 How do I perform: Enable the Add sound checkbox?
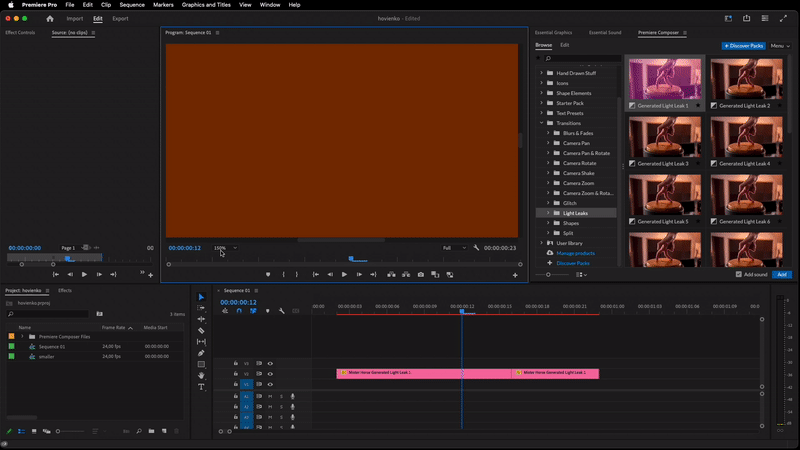[x=738, y=274]
